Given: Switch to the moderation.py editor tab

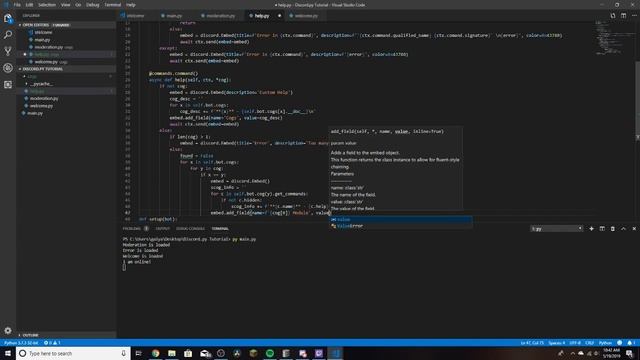Looking at the screenshot, I should pyautogui.click(x=220, y=16).
